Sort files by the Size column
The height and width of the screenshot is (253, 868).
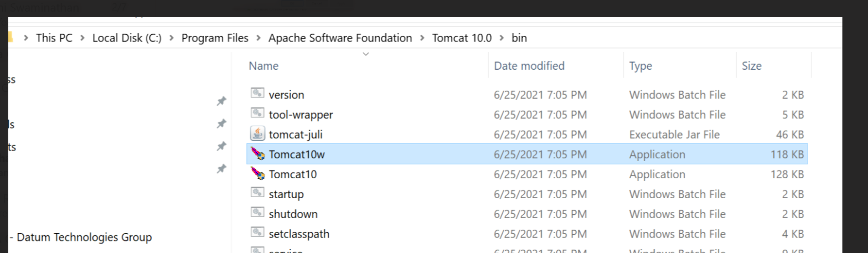pos(751,66)
